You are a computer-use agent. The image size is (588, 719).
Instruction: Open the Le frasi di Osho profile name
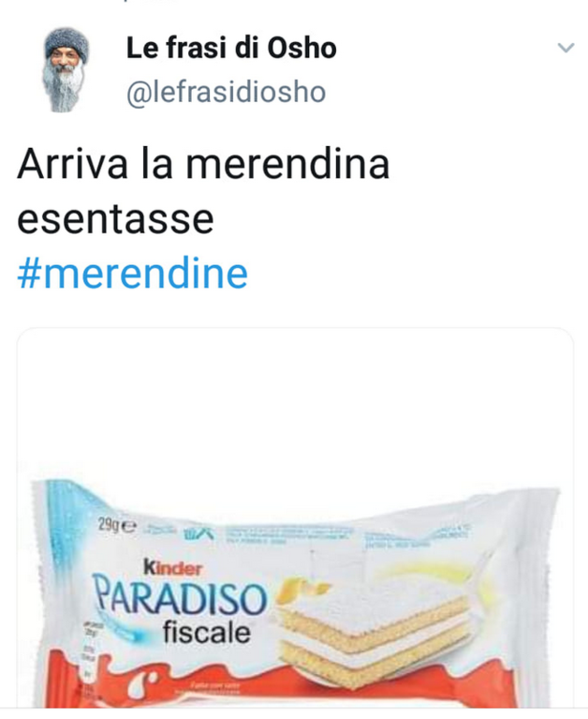tap(231, 48)
